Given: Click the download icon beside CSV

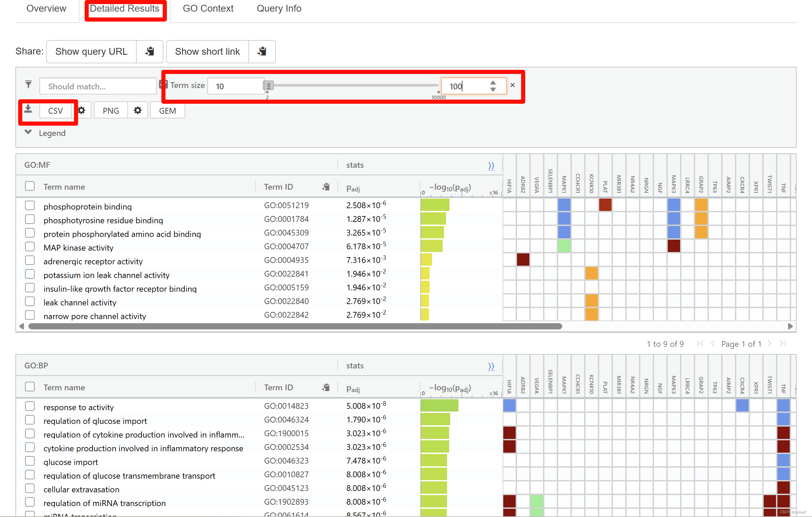Looking at the screenshot, I should click(28, 109).
